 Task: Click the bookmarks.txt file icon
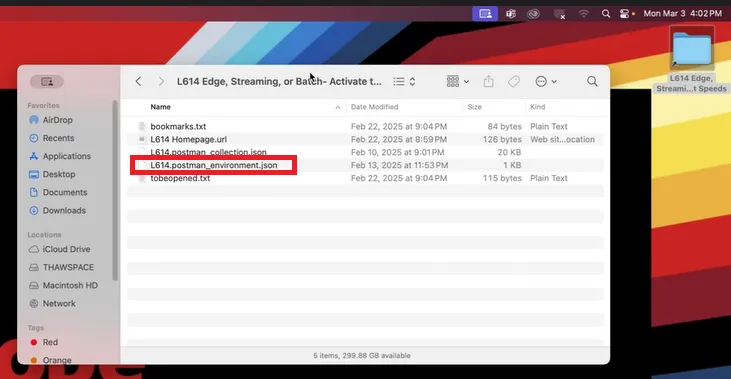pyautogui.click(x=142, y=126)
